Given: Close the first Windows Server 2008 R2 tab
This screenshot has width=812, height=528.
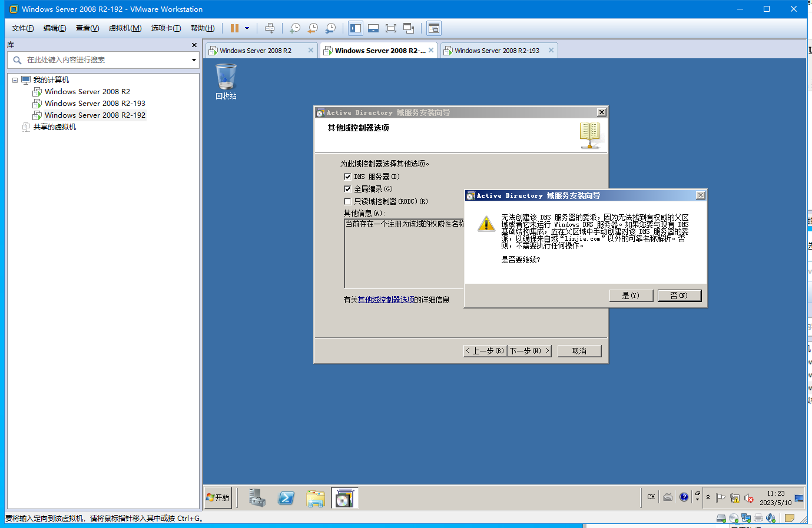Looking at the screenshot, I should [311, 50].
